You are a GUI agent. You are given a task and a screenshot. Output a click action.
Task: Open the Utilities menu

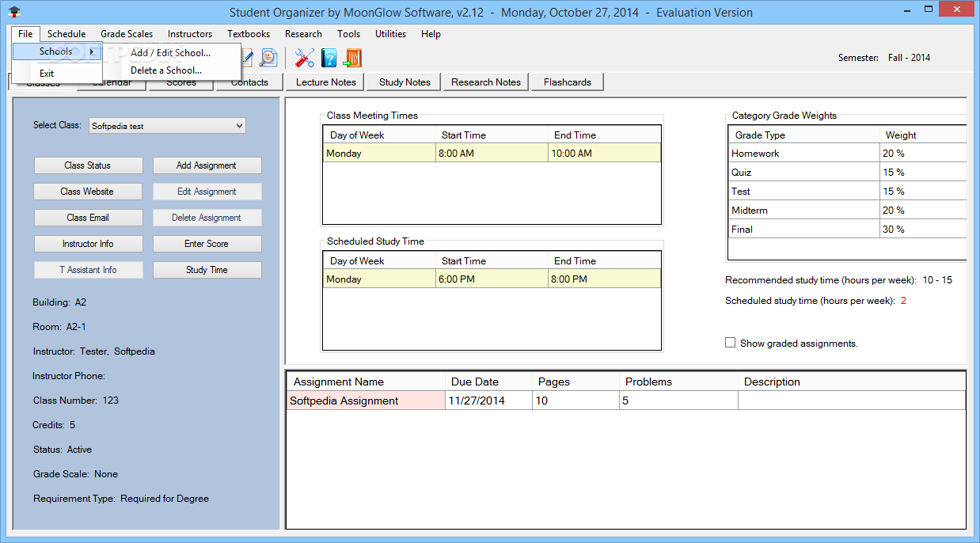point(390,34)
